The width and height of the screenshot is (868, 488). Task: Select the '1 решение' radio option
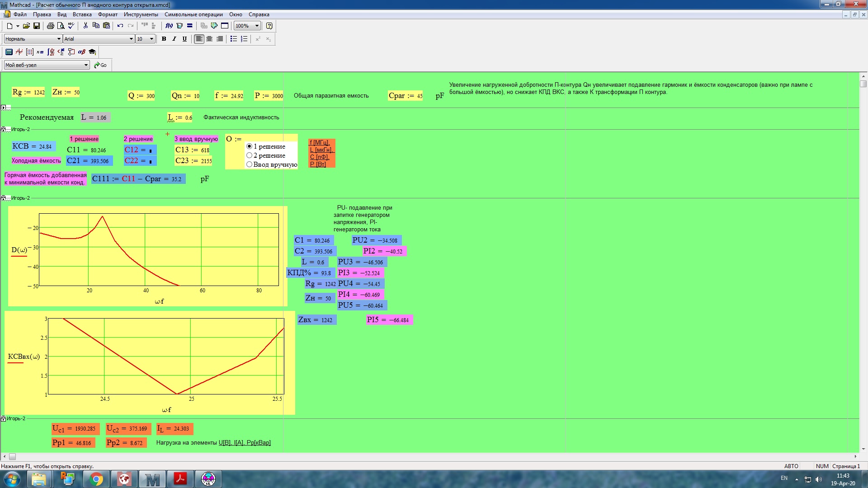[x=249, y=146]
